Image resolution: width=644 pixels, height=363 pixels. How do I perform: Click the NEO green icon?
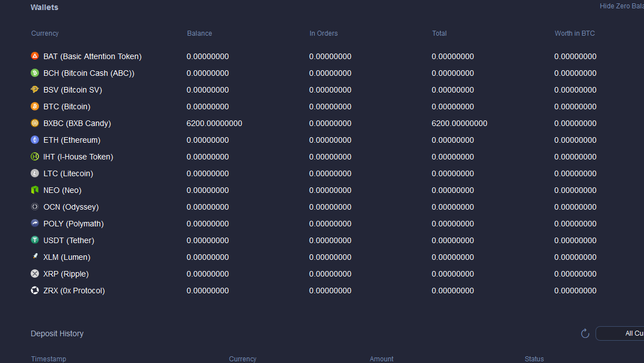[x=35, y=190]
